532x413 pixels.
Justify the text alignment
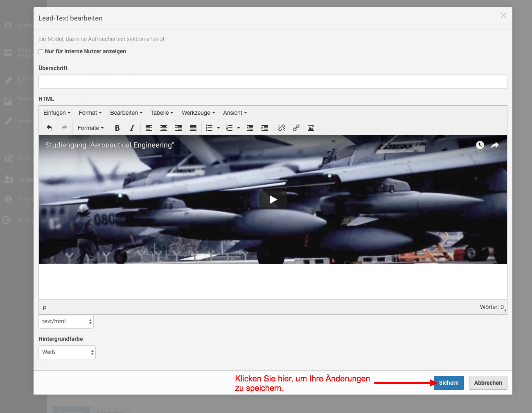(193, 128)
